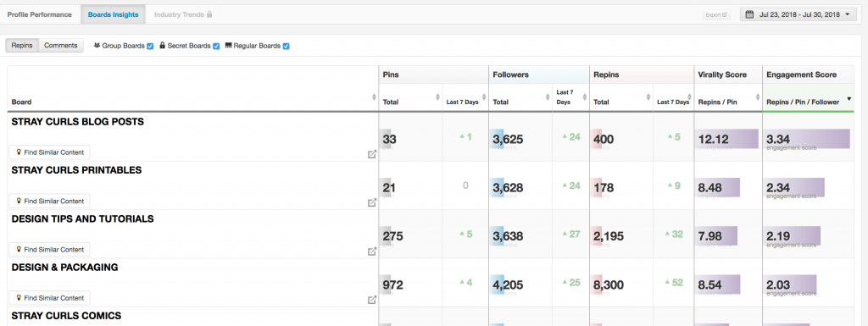868x326 pixels.
Task: Click the calendar icon in date picker
Action: pyautogui.click(x=750, y=15)
